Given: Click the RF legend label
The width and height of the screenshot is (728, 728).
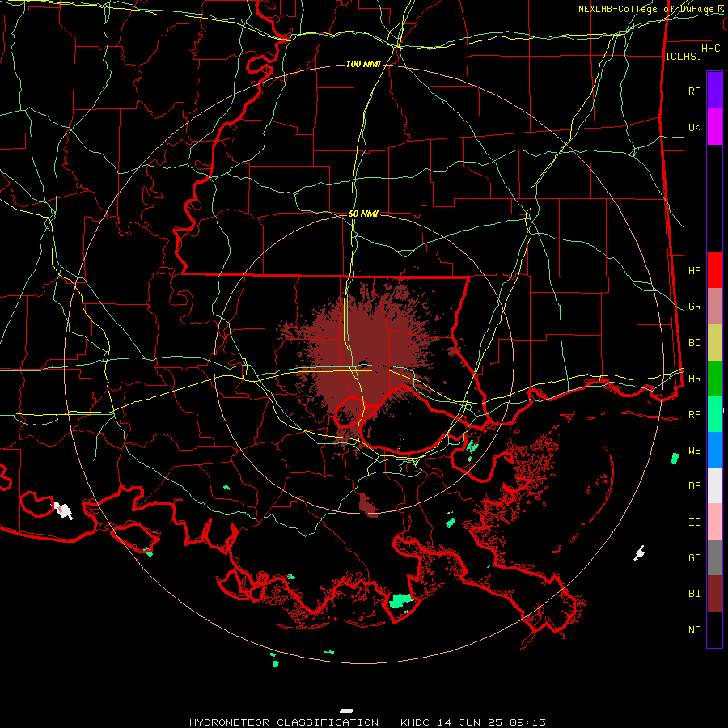Looking at the screenshot, I should click(x=694, y=91).
